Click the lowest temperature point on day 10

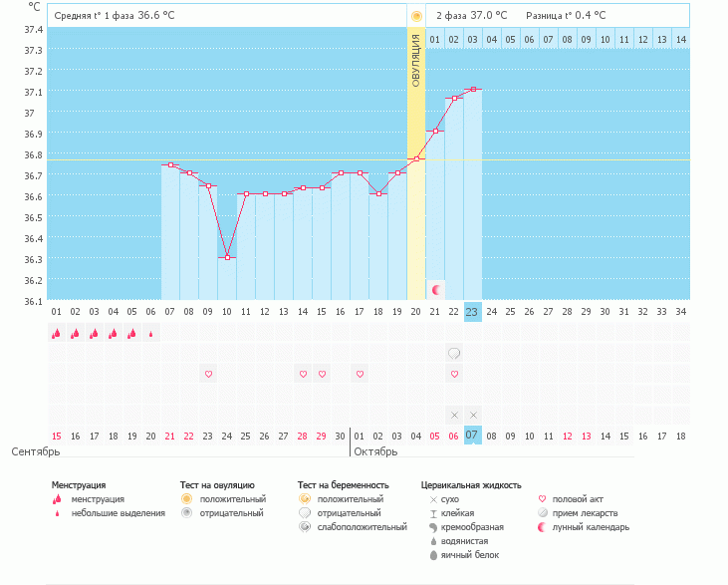[227, 257]
